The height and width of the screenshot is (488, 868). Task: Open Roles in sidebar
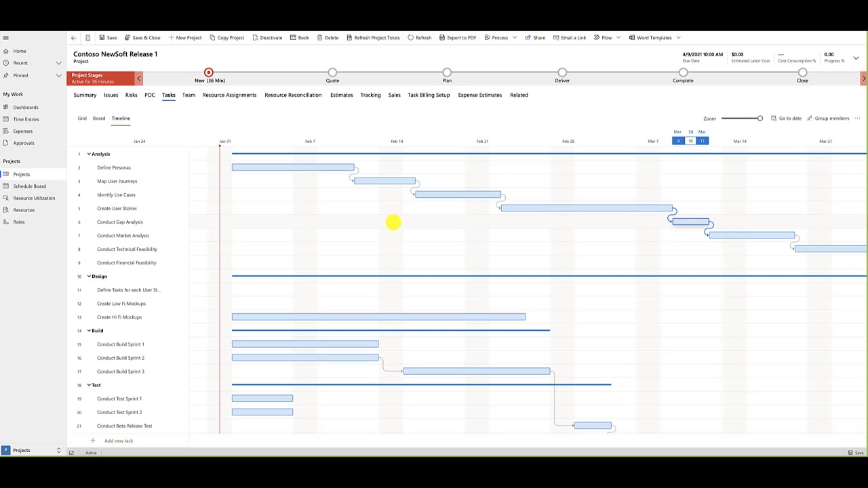coord(19,222)
